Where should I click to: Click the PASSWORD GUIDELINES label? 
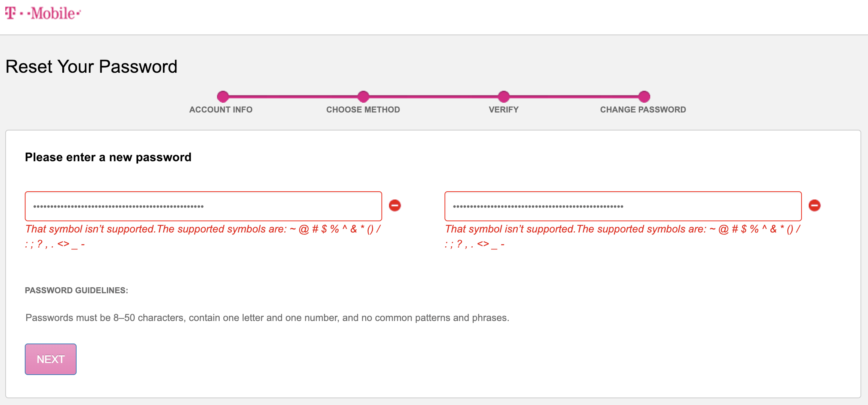point(76,290)
